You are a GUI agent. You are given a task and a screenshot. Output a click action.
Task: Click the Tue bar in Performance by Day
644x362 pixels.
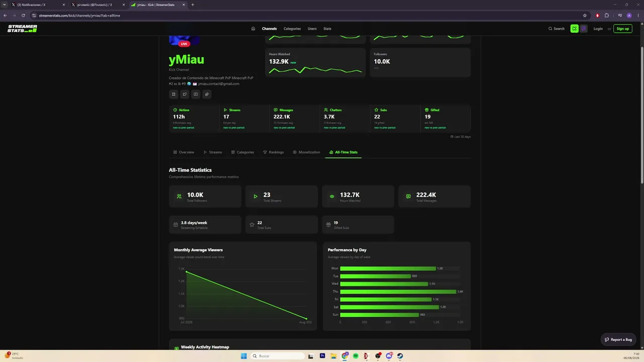(x=375, y=276)
